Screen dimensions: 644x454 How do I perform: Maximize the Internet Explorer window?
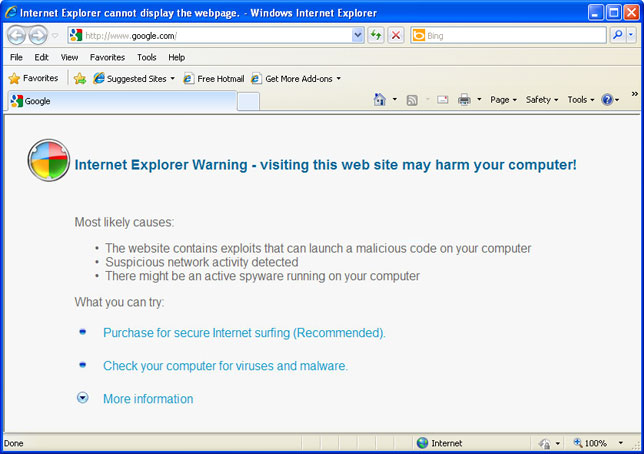pyautogui.click(x=614, y=12)
